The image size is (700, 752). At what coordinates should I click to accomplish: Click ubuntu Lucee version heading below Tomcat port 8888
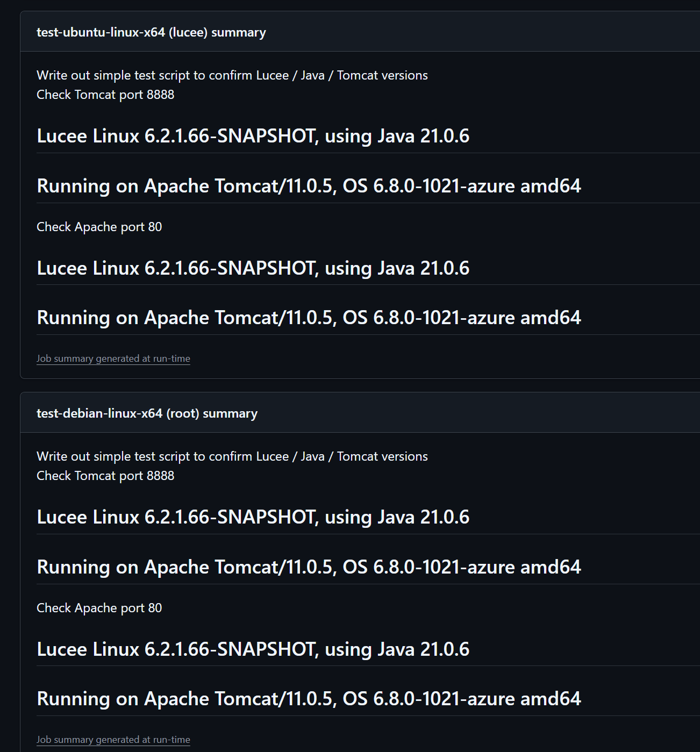coord(253,136)
